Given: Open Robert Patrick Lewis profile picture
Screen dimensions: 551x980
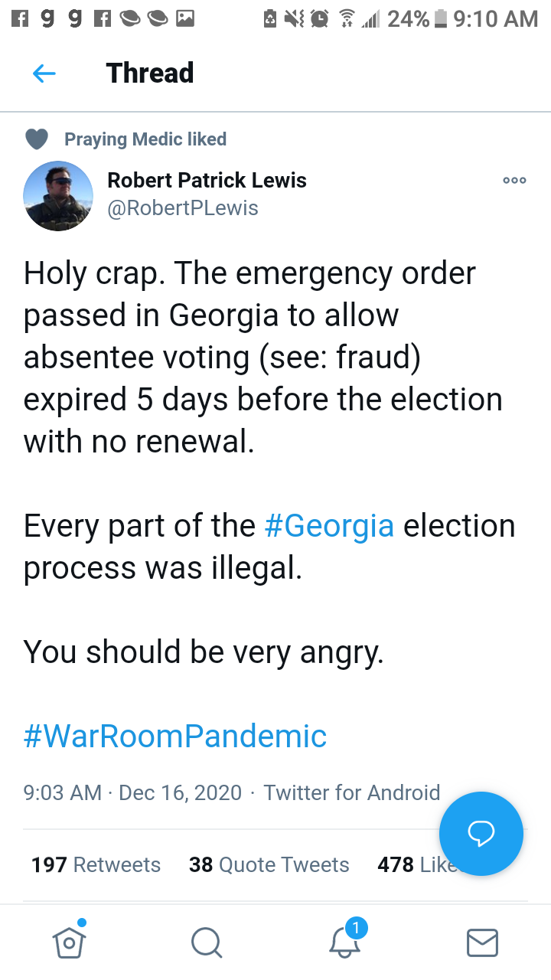Looking at the screenshot, I should click(59, 196).
